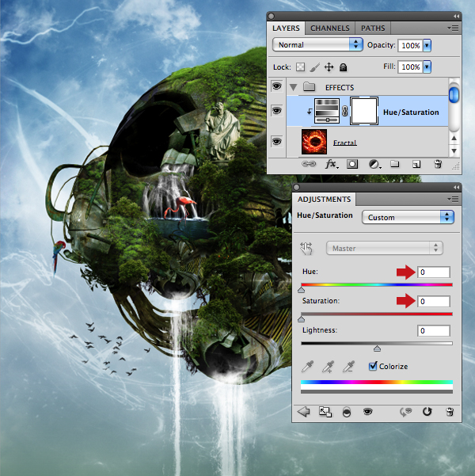Click the Opacity 100% value field
Viewport: 475px width, 476px height.
410,45
